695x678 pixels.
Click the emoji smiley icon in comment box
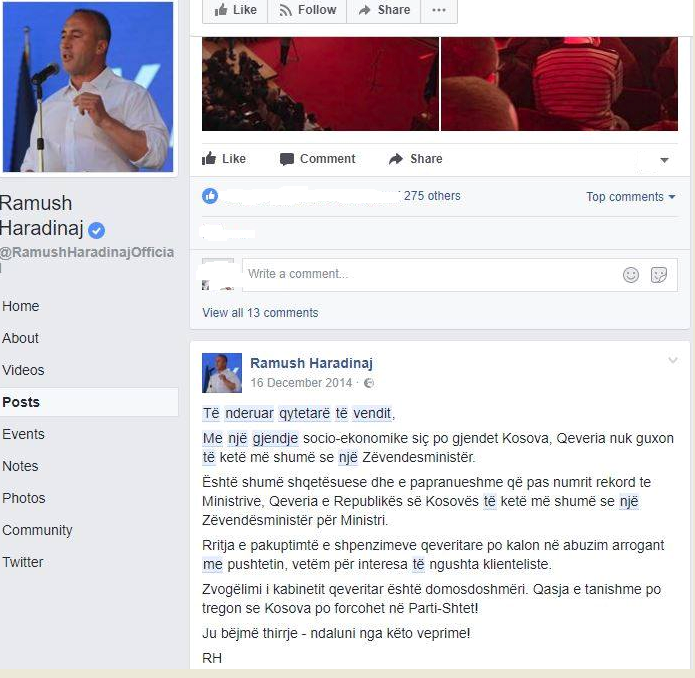(x=631, y=275)
